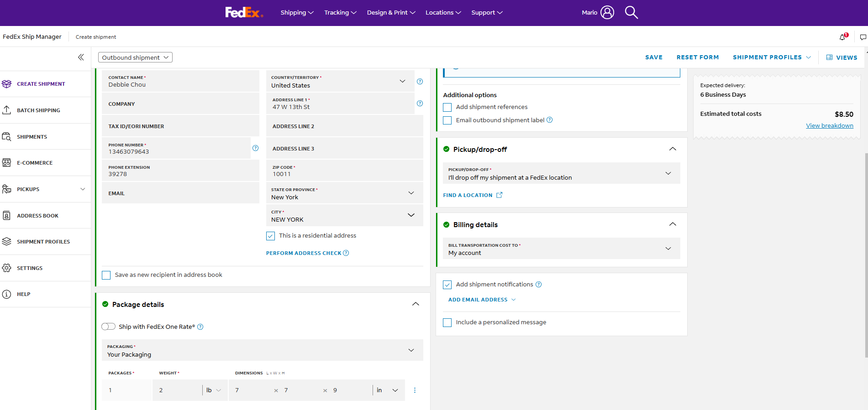Open help for Country/Territory field

click(x=420, y=81)
